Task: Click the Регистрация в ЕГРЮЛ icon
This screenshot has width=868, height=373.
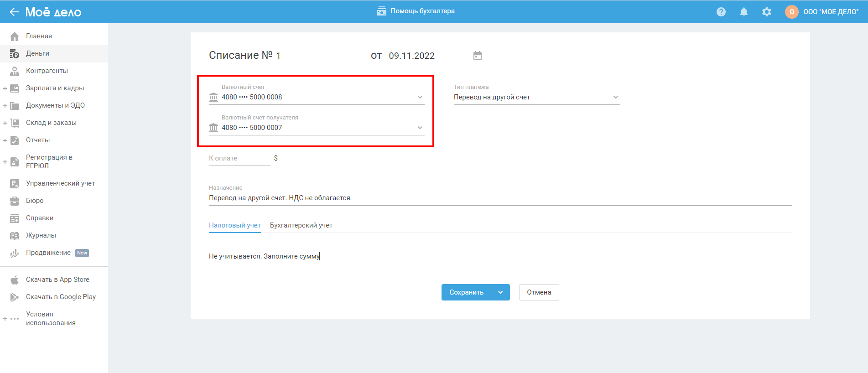Action: 15,161
